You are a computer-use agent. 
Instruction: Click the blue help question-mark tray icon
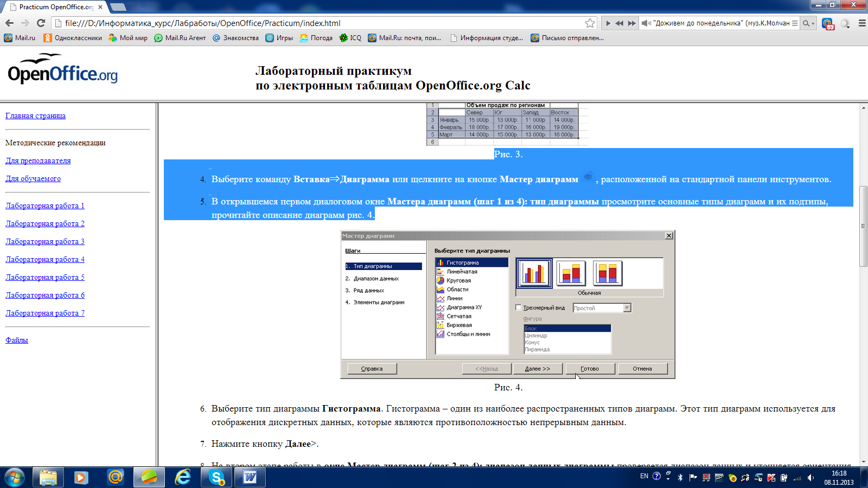(656, 476)
